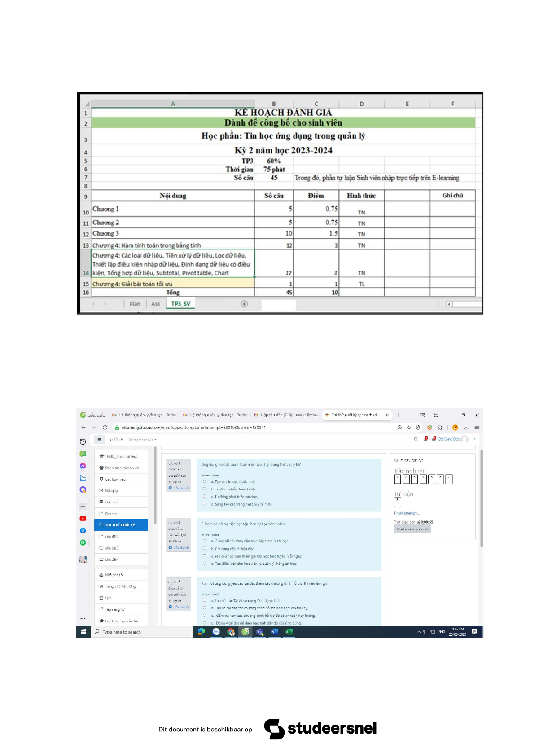The width and height of the screenshot is (535, 756).
Task: Open Word from the Windows taskbar
Action: [274, 632]
